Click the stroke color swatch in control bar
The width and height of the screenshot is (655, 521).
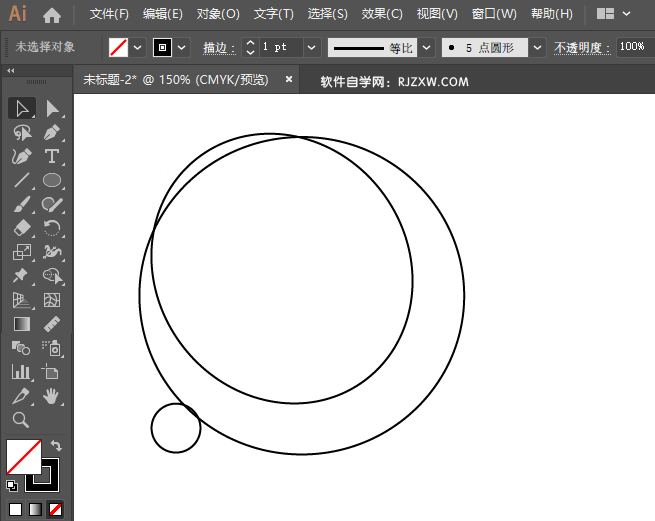click(162, 48)
